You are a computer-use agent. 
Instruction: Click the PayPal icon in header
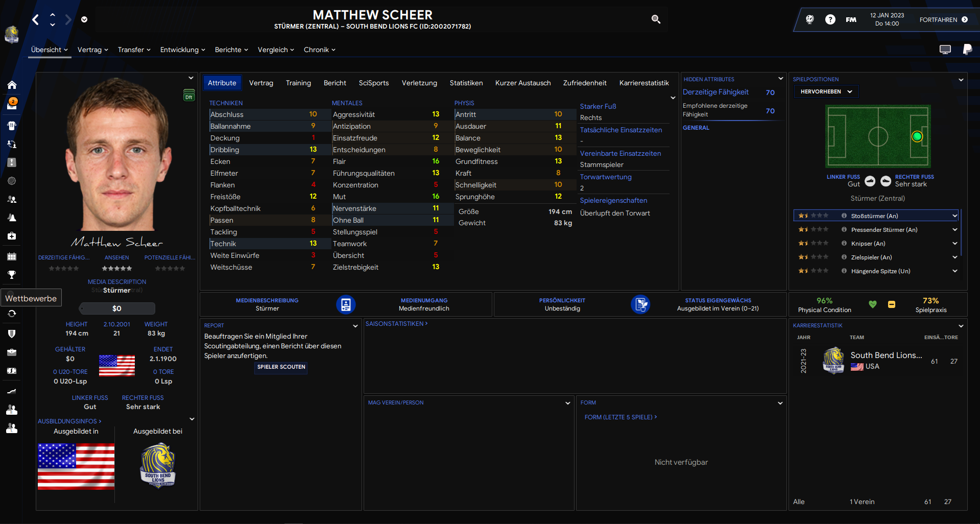[967, 49]
